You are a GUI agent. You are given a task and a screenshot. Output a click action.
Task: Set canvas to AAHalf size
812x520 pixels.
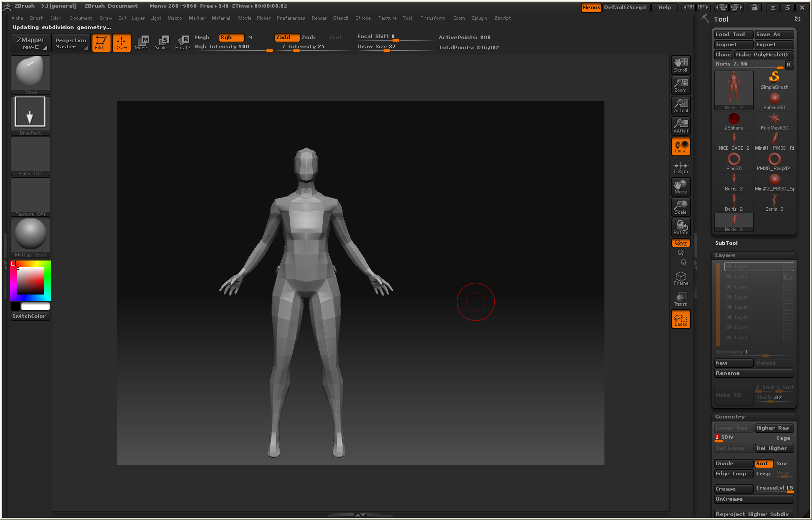681,126
